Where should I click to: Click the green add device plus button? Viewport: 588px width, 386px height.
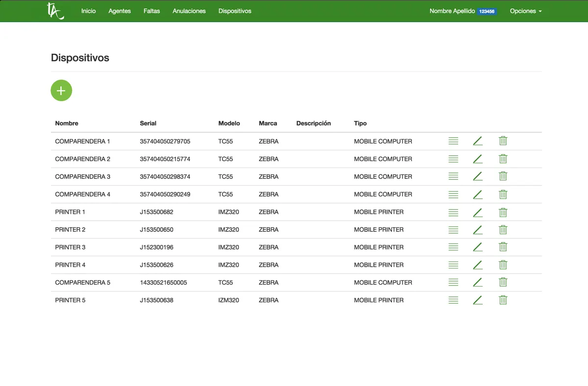tap(61, 91)
